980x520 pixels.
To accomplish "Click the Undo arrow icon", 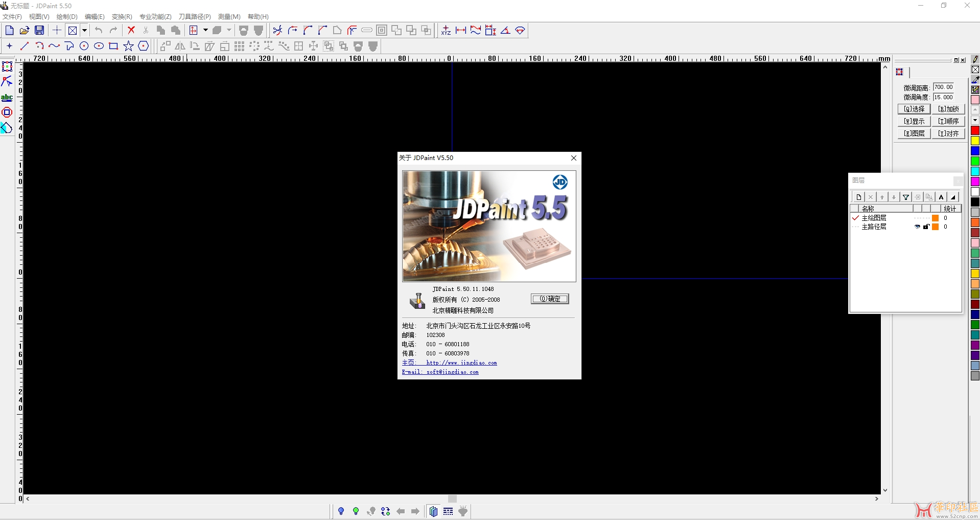I will point(99,31).
